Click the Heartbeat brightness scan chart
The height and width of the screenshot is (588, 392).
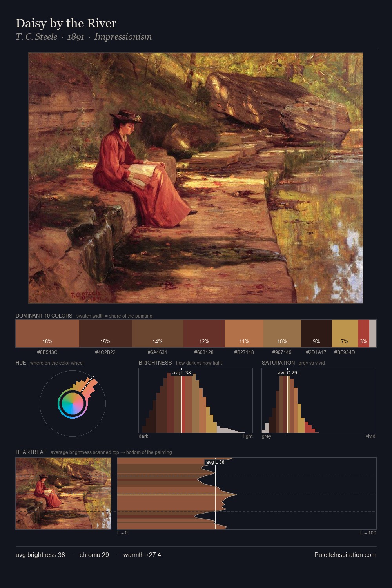coord(247,494)
